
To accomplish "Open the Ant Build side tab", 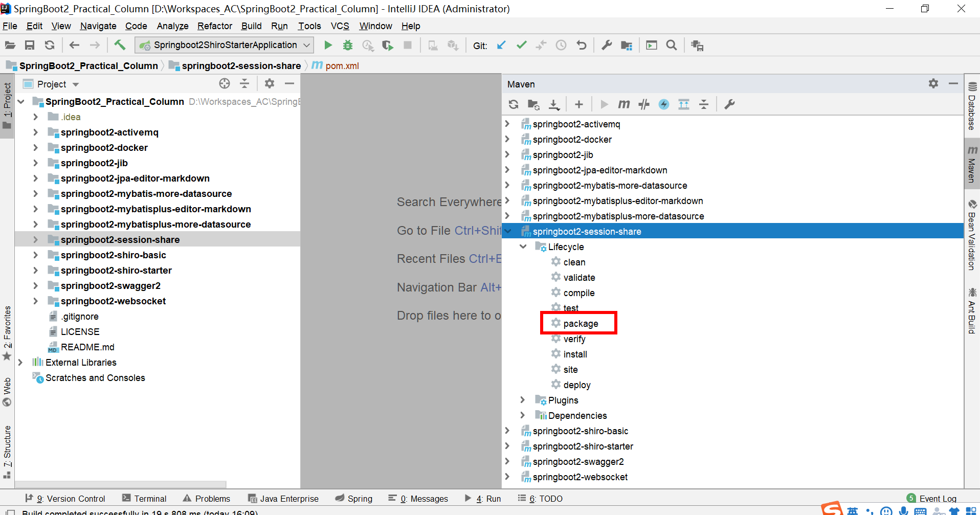I will [972, 311].
